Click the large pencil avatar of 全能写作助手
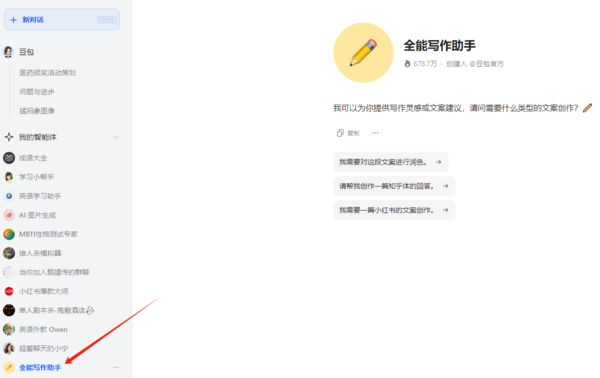 tap(363, 52)
